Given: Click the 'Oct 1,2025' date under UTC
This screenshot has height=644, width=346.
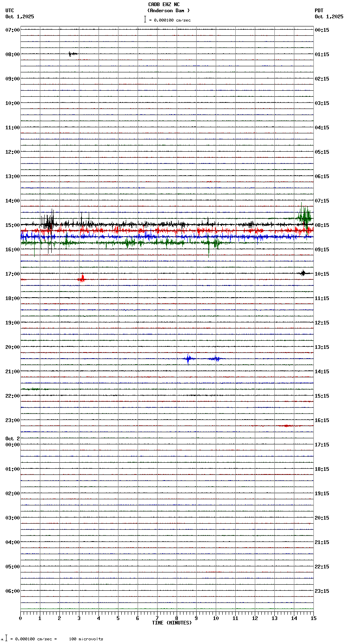Looking at the screenshot, I should [20, 17].
